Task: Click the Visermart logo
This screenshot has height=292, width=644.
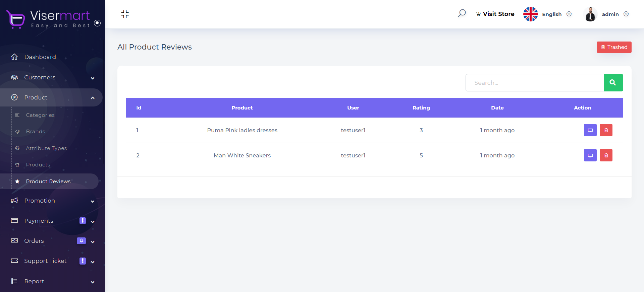Action: pos(48,19)
